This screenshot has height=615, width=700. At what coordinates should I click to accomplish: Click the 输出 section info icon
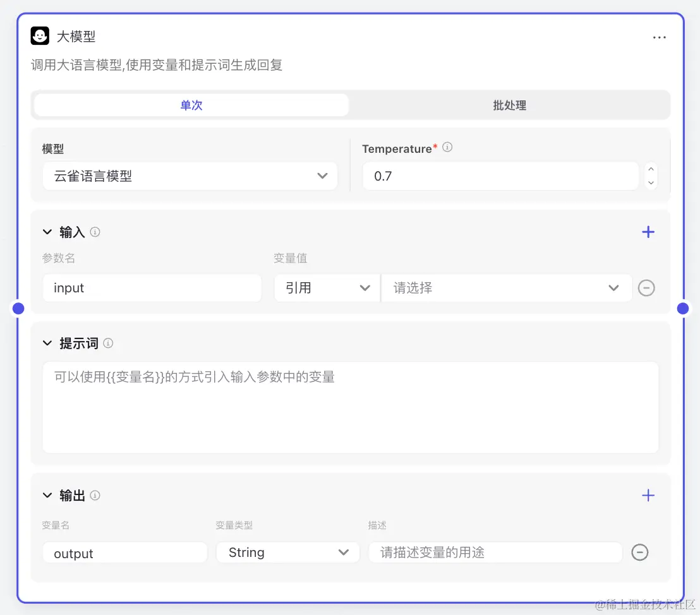95,496
